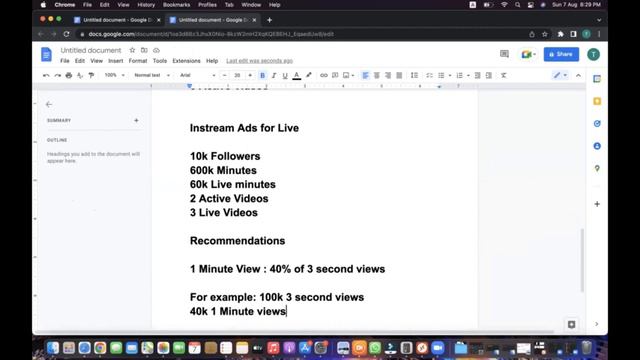Open Google Maps in side panel
Image resolution: width=640 pixels, height=360 pixels.
pyautogui.click(x=597, y=168)
